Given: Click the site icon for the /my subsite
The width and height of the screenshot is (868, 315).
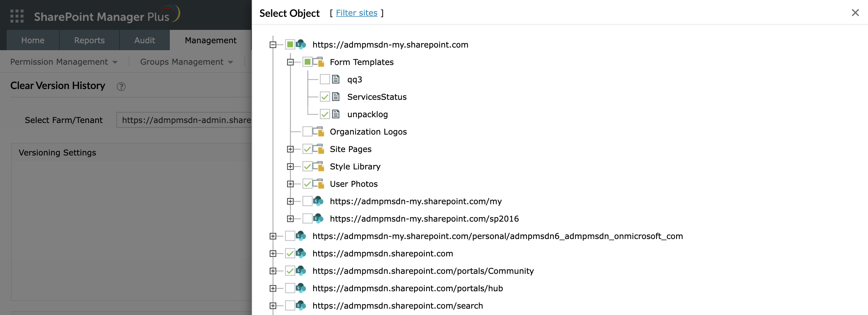Looking at the screenshot, I should (x=318, y=201).
